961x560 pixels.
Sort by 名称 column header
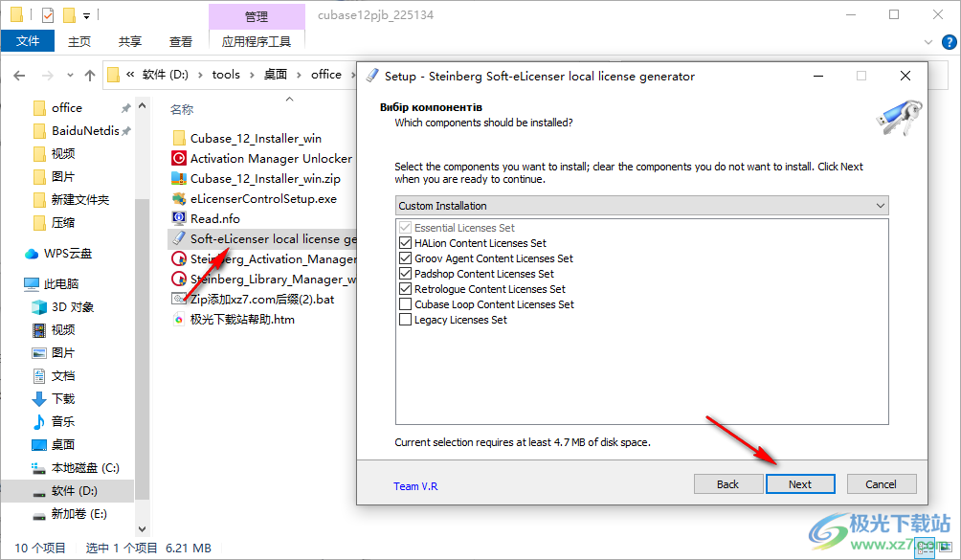coord(182,110)
